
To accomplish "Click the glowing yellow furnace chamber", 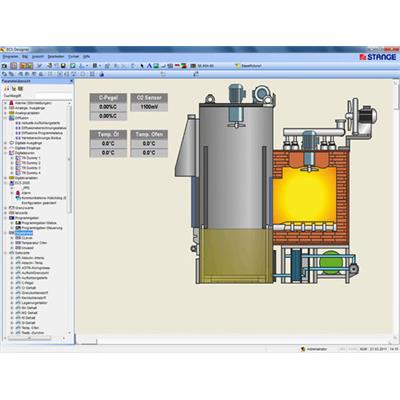I will [304, 195].
